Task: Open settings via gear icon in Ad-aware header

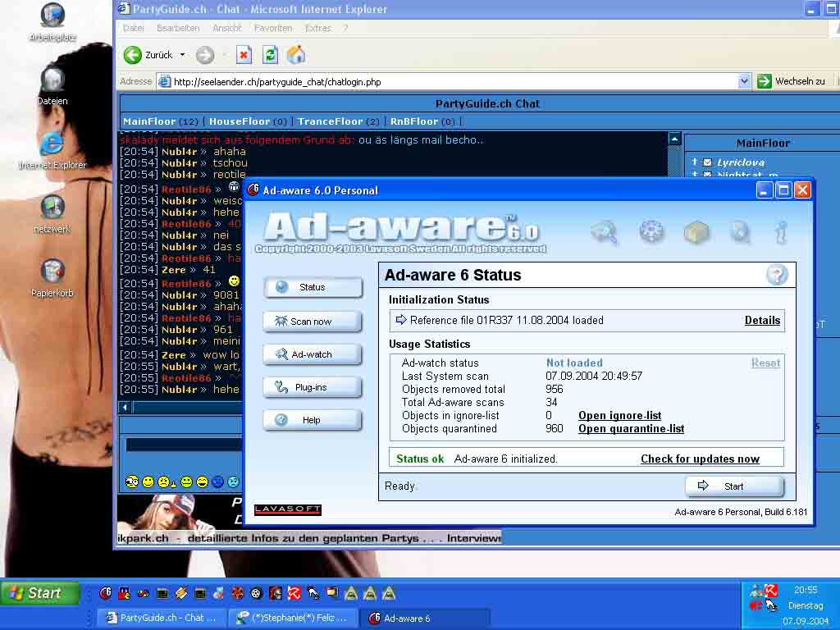Action: pyautogui.click(x=651, y=232)
